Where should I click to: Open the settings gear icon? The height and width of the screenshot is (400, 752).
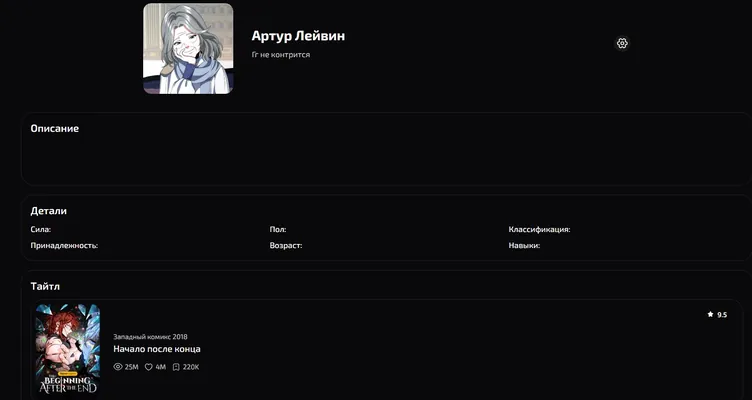pyautogui.click(x=622, y=44)
